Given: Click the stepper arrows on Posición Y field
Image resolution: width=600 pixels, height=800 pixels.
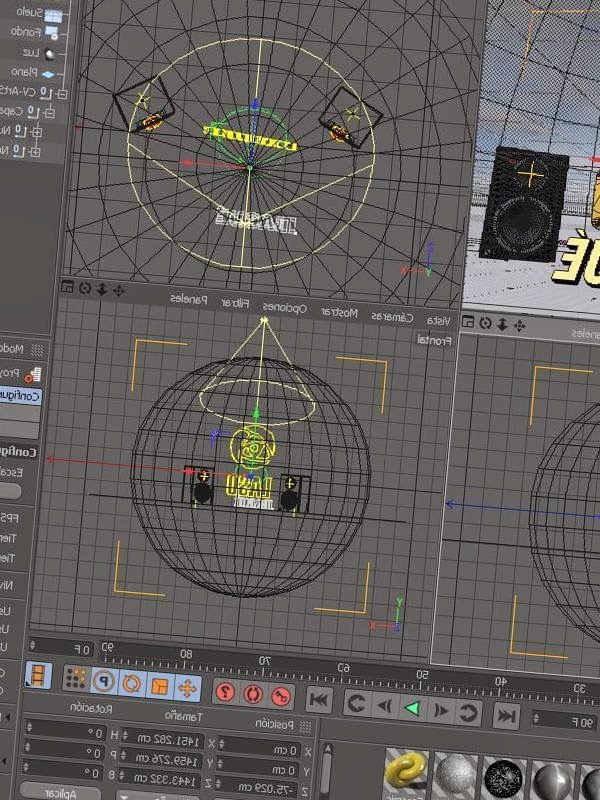Looking at the screenshot, I should [x=221, y=764].
